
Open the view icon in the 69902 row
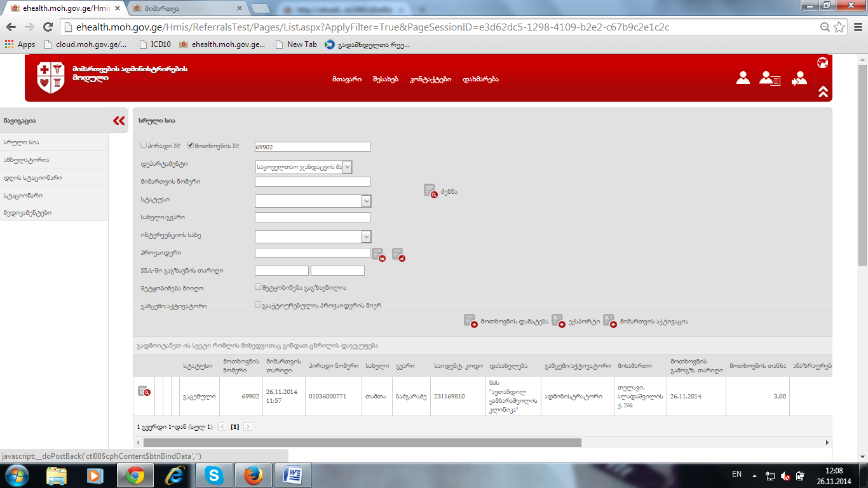point(144,391)
